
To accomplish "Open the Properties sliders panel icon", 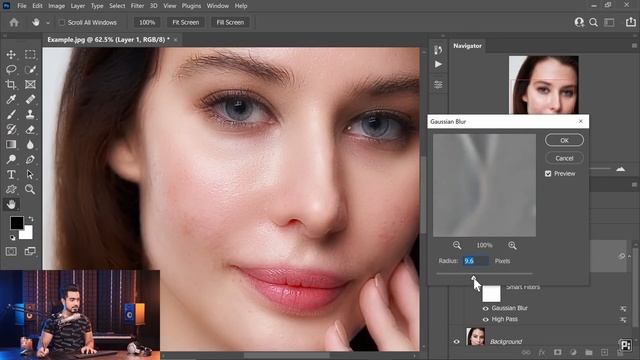I will [438, 85].
